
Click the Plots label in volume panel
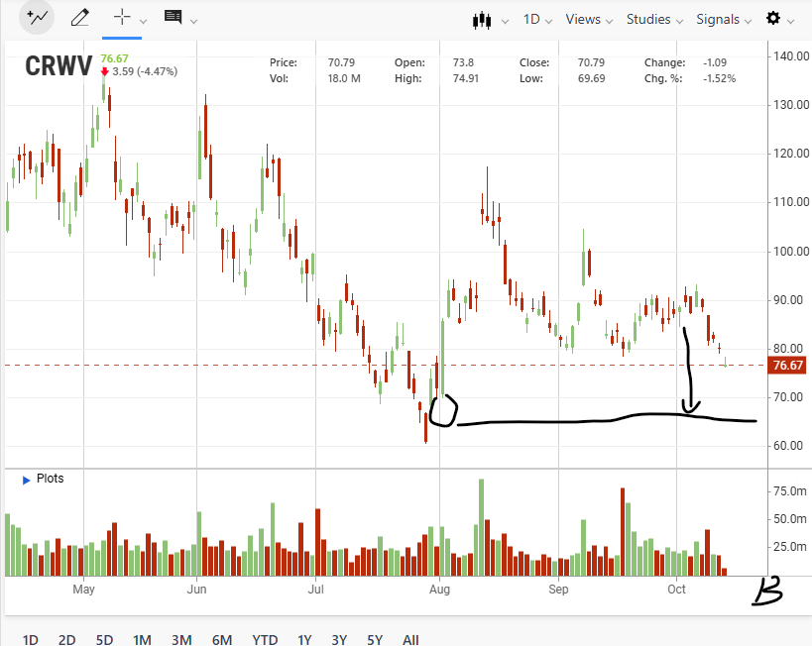51,479
